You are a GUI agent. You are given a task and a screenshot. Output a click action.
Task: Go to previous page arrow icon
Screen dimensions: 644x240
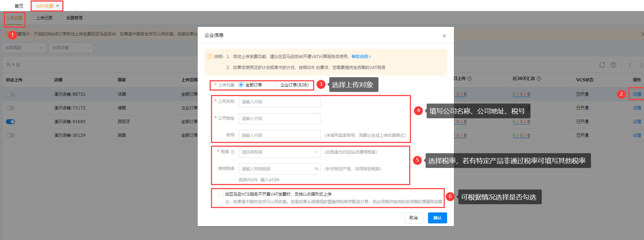[630, 65]
